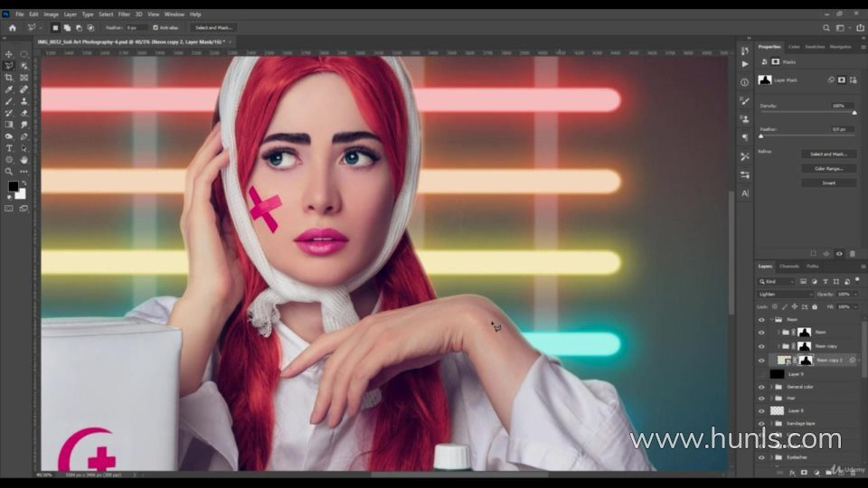Viewport: 868px width, 488px height.
Task: Select the Quick Selection tool
Action: pos(24,66)
